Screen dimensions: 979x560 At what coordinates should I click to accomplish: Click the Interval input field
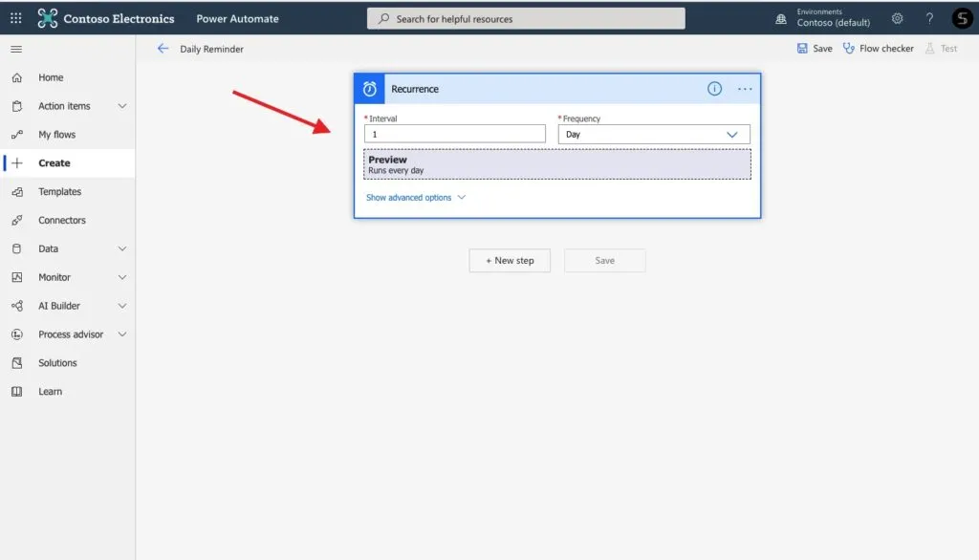(x=454, y=134)
